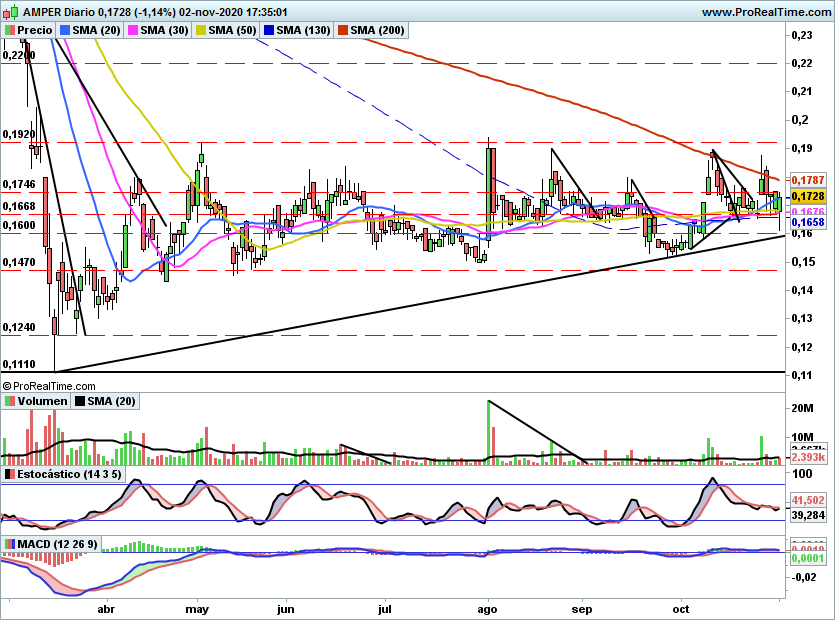Click the 02-nov-2020 17:35:01 timestamp

point(233,12)
